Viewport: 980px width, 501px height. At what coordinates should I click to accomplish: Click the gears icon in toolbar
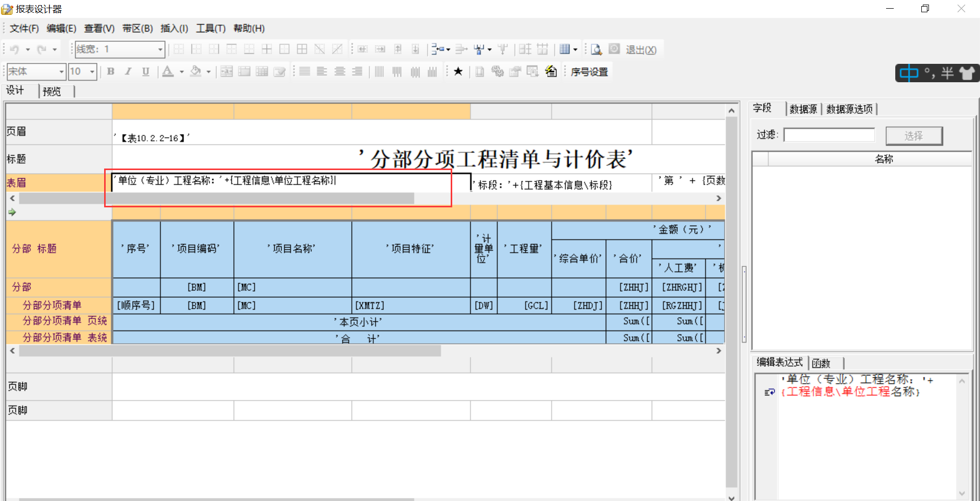497,71
